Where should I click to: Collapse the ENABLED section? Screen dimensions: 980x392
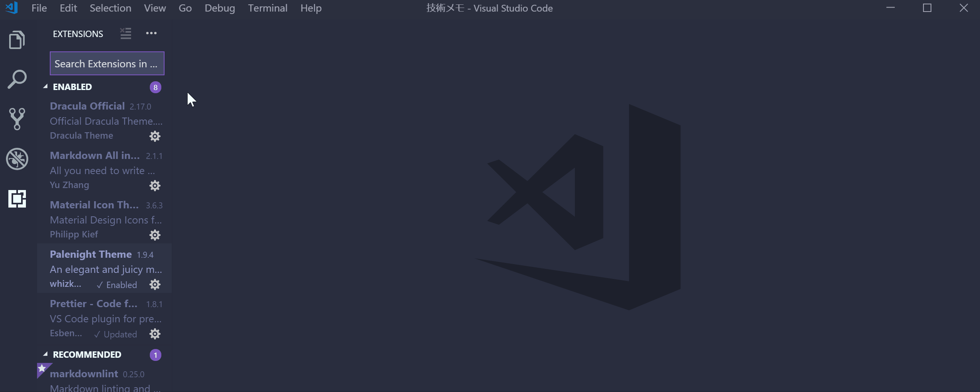click(45, 86)
